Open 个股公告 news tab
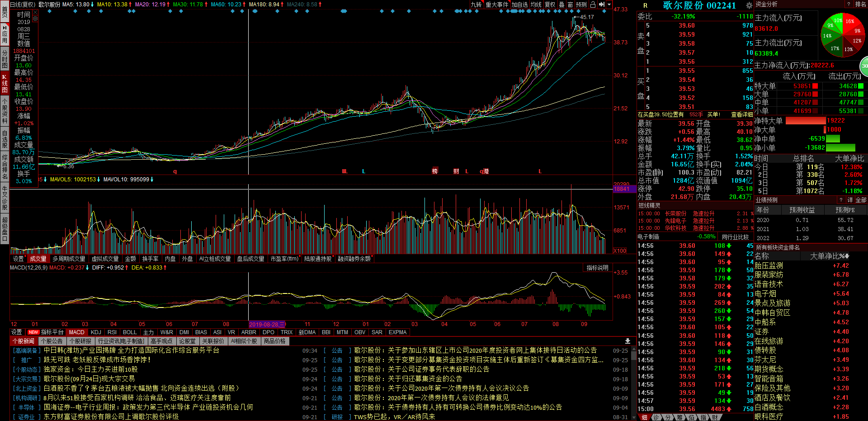This screenshot has width=868, height=421. pos(52,341)
